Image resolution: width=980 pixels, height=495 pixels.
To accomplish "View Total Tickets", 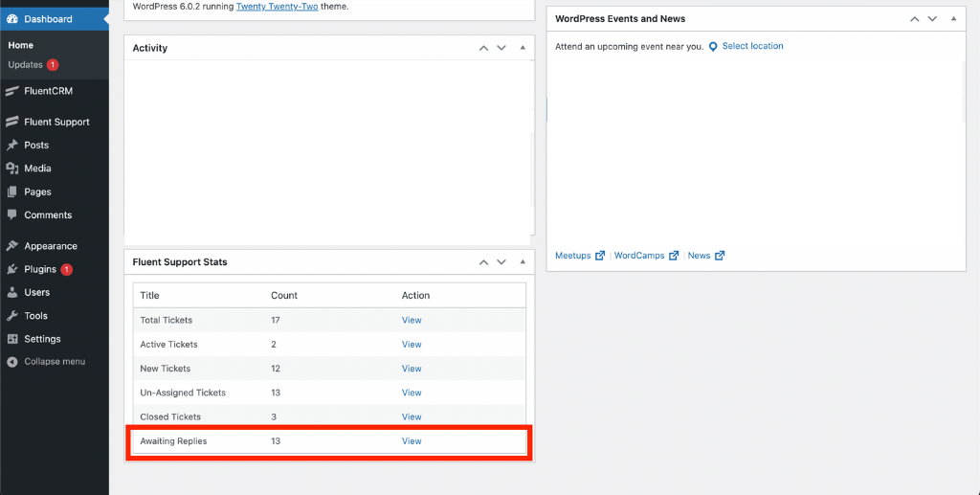I will (x=412, y=320).
